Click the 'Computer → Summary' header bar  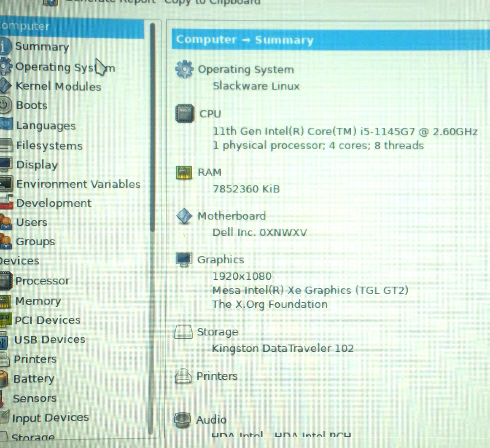click(x=331, y=40)
